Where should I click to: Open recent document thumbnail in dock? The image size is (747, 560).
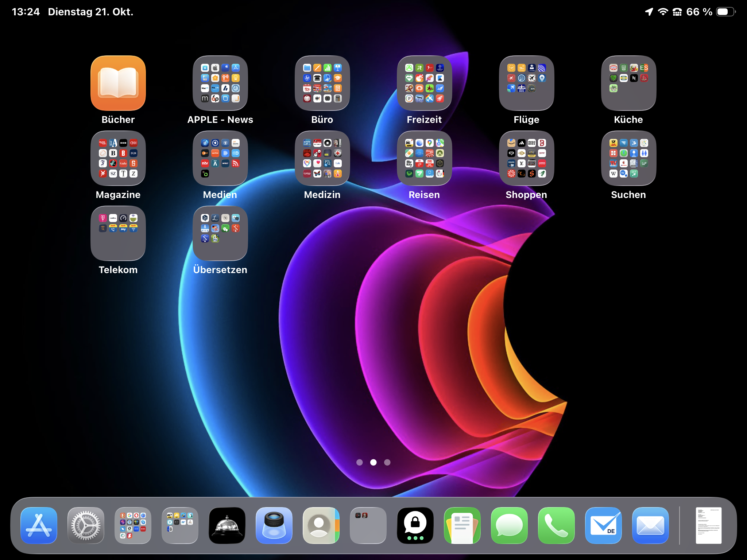pos(708,525)
